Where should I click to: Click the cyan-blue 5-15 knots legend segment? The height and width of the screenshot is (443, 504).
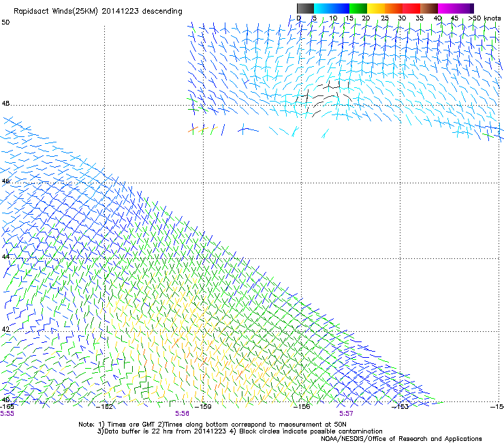[332, 8]
